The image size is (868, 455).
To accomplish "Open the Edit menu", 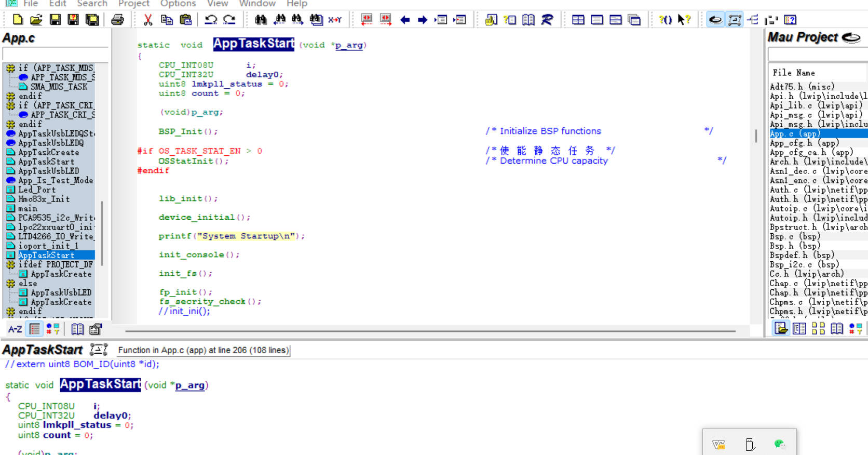I will (x=58, y=4).
